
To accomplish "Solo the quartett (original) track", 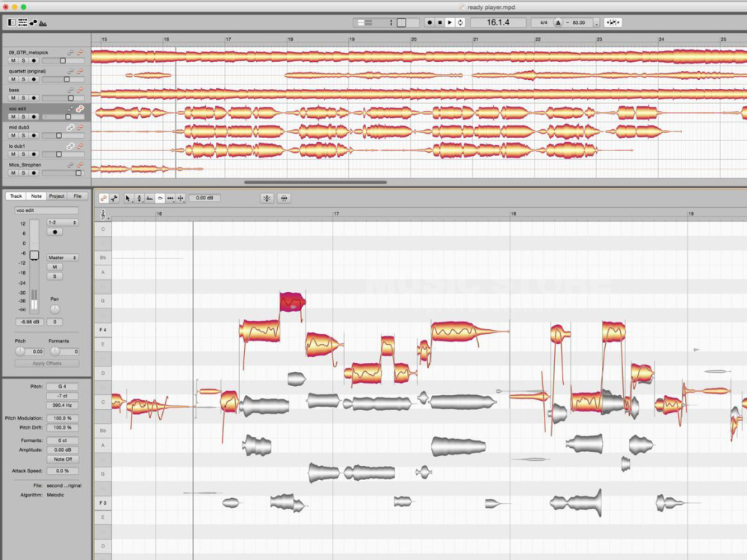I will [x=23, y=79].
